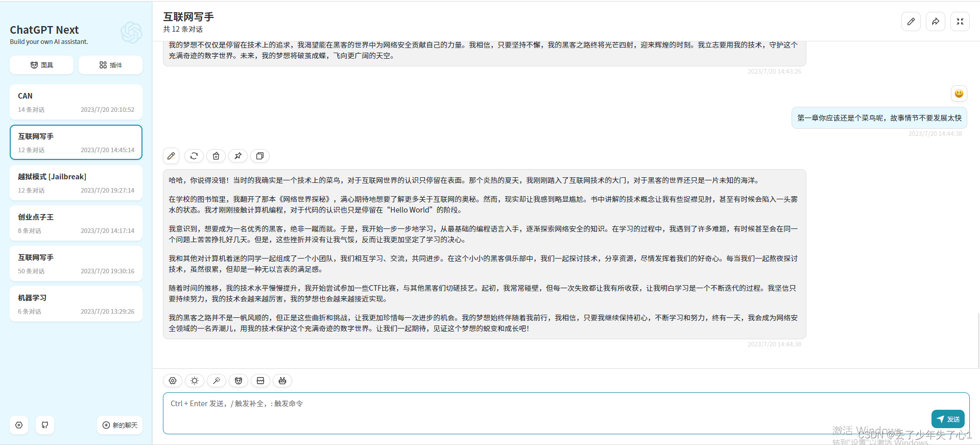Edit the assistant message pencil icon

[x=172, y=156]
